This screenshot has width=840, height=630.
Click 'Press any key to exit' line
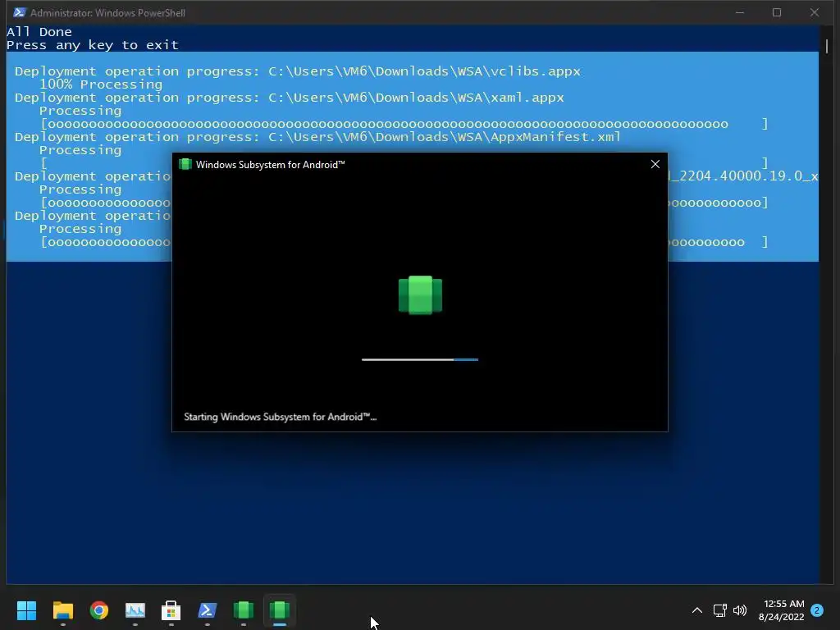[92, 45]
